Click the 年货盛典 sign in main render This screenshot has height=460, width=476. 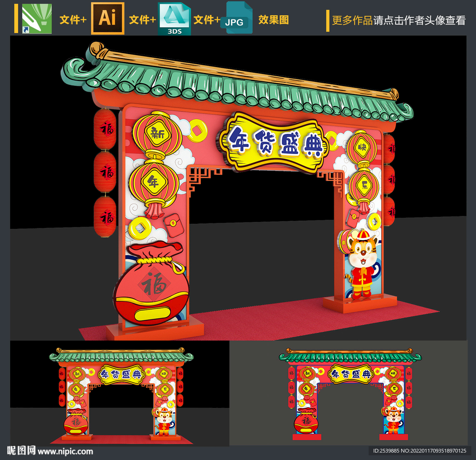(274, 143)
